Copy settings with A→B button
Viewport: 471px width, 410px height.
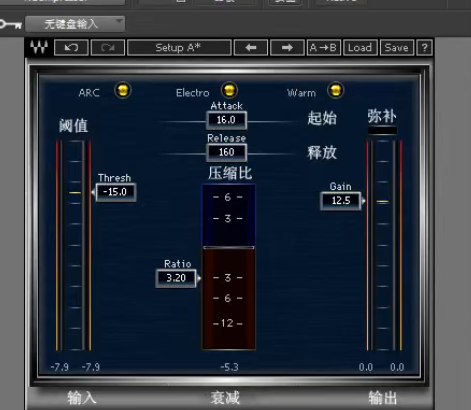(323, 47)
